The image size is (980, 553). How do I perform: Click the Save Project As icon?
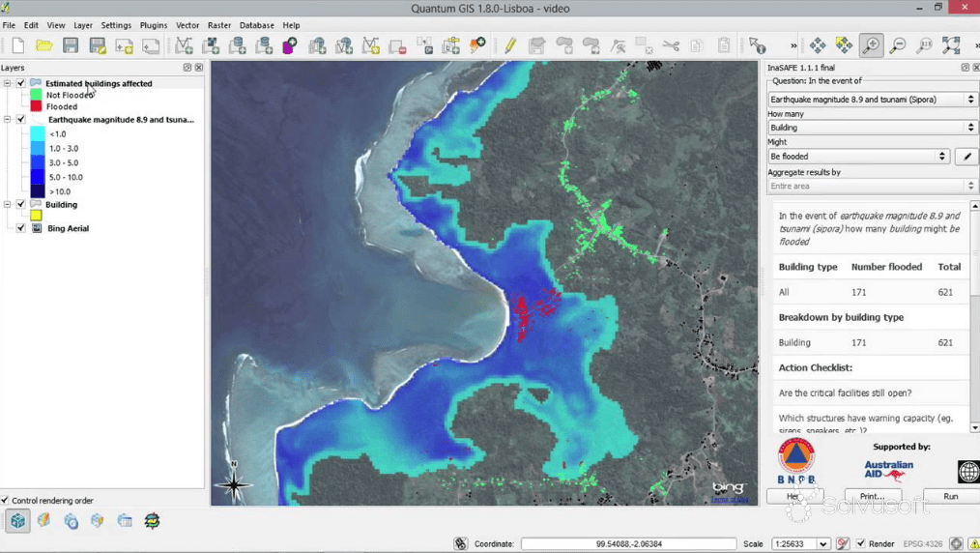98,45
